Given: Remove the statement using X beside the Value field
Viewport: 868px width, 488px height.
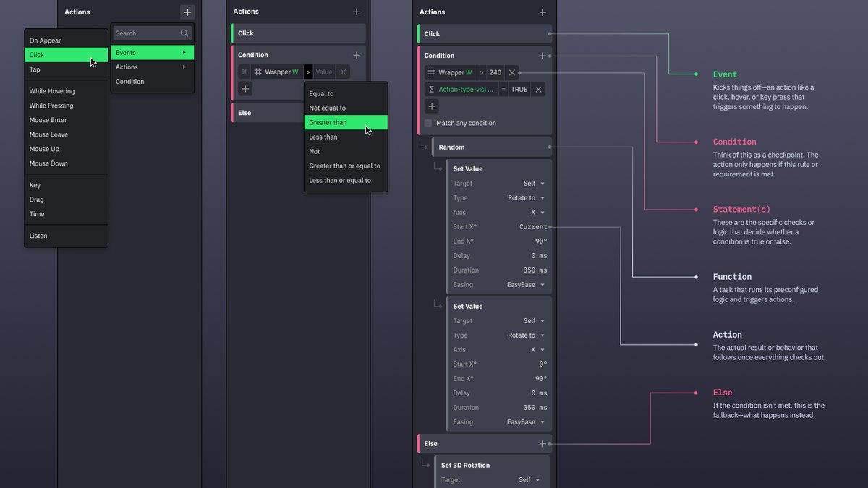Looking at the screenshot, I should point(343,72).
